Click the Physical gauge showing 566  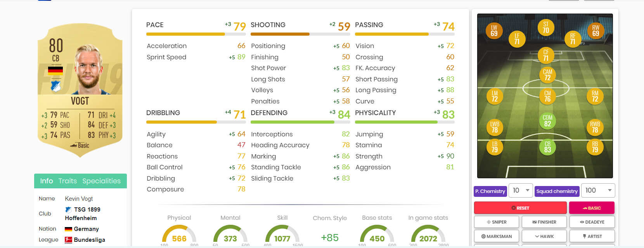click(x=179, y=235)
